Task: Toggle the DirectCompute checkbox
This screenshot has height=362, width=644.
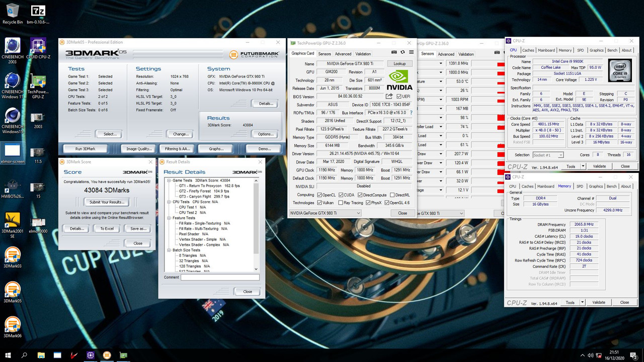Action: pyautogui.click(x=359, y=195)
